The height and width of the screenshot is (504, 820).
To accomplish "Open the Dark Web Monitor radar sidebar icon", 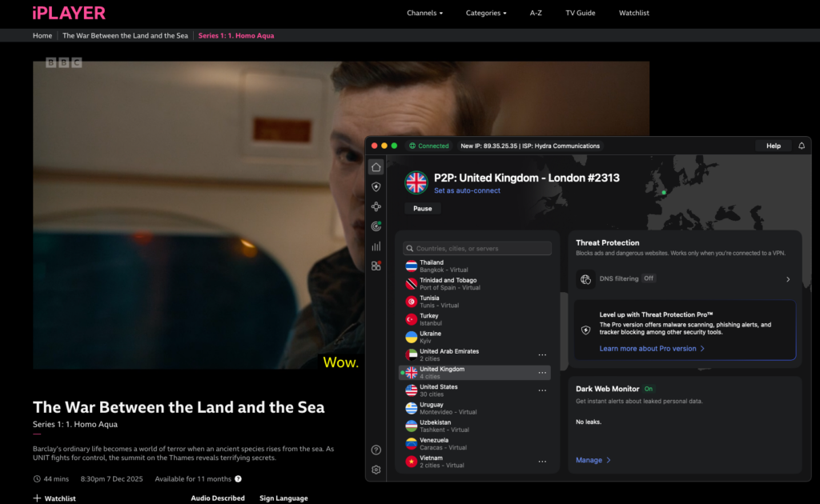I will (376, 226).
